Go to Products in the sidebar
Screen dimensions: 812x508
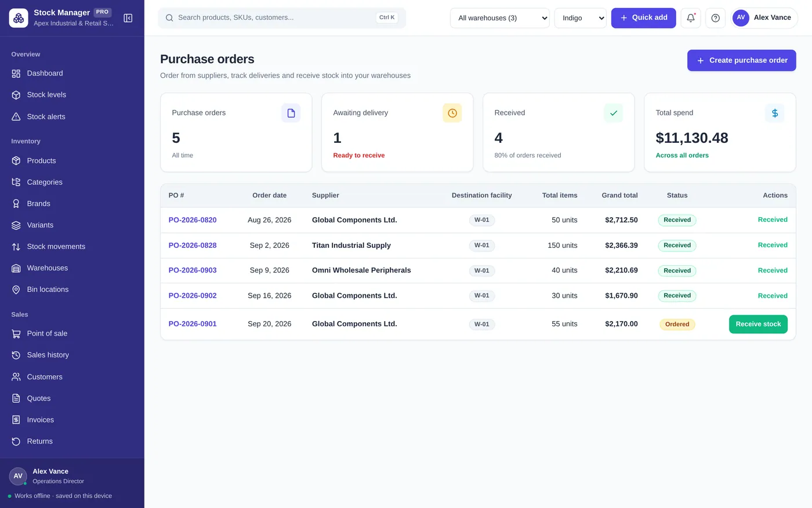[x=72, y=161]
